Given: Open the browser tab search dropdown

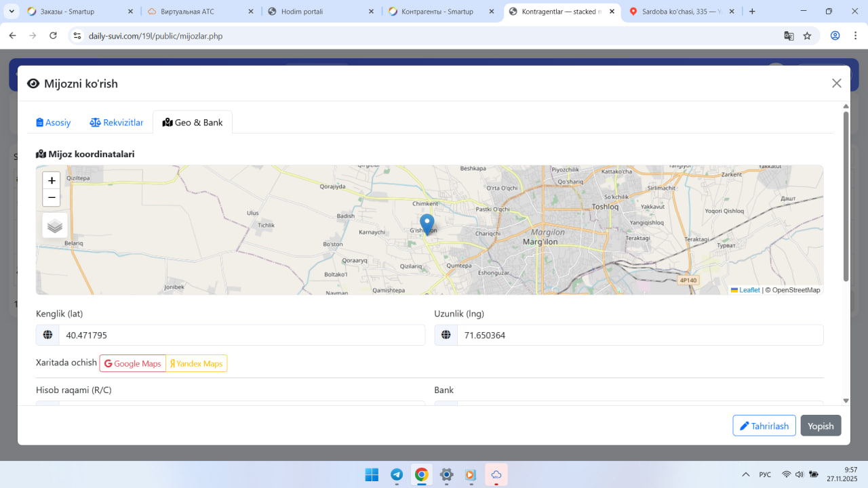Looking at the screenshot, I should [x=12, y=12].
